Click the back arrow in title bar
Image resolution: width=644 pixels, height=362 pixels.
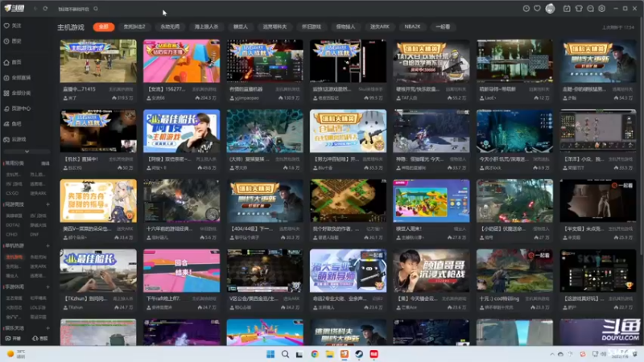pos(35,9)
